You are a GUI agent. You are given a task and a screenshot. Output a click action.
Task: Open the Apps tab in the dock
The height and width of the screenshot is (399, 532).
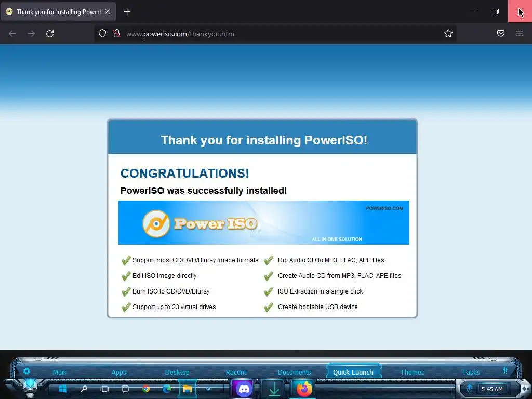118,372
